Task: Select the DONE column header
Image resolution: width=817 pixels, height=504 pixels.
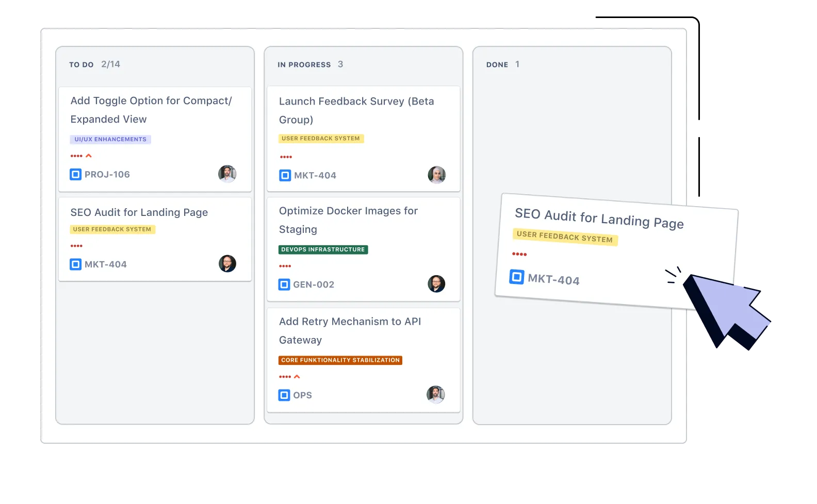Action: [x=497, y=65]
